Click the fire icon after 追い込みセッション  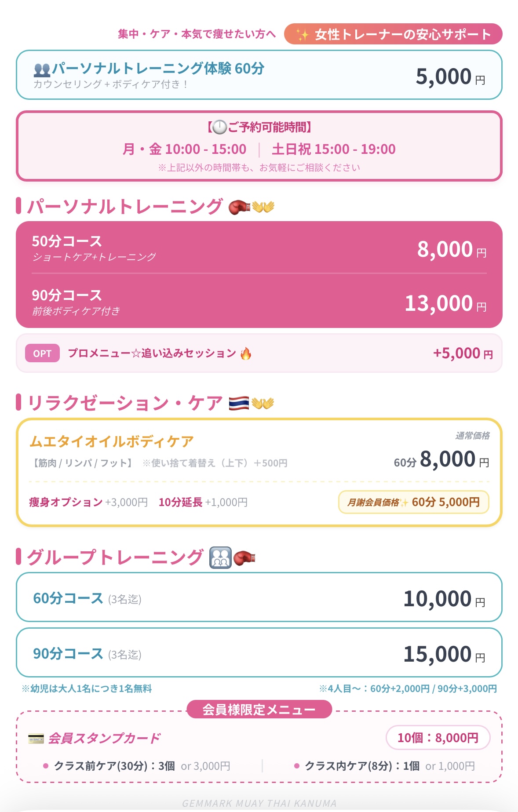click(246, 353)
